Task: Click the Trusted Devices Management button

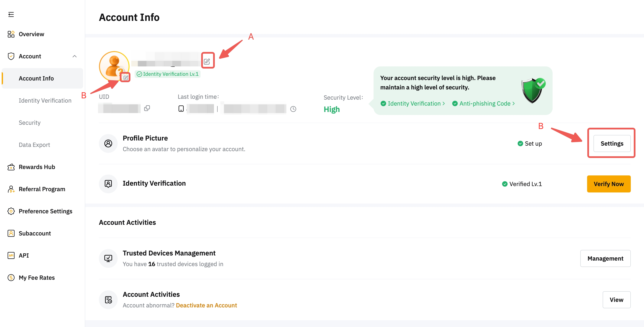Action: 605,258
